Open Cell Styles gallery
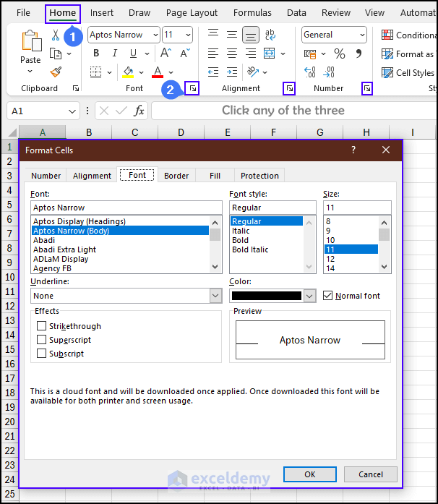438x504 pixels. (408, 73)
